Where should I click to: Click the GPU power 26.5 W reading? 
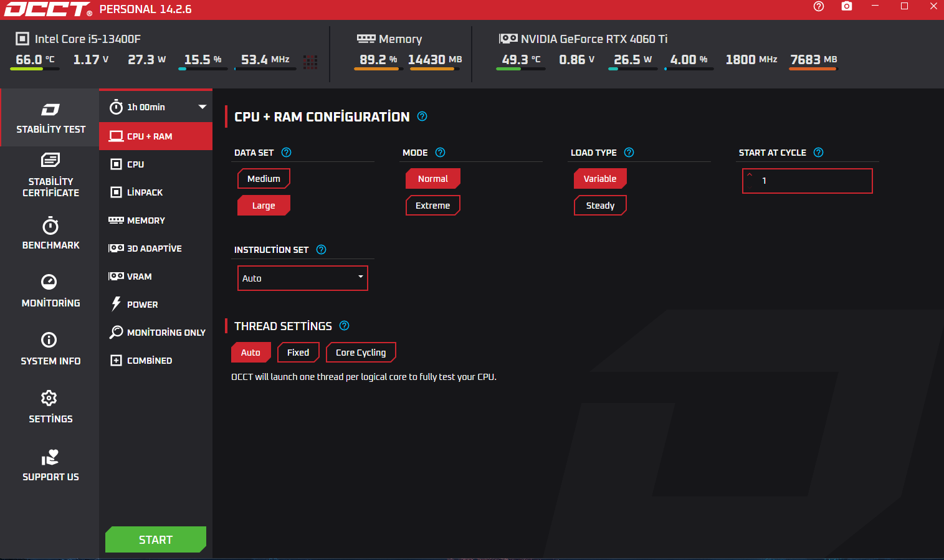633,60
